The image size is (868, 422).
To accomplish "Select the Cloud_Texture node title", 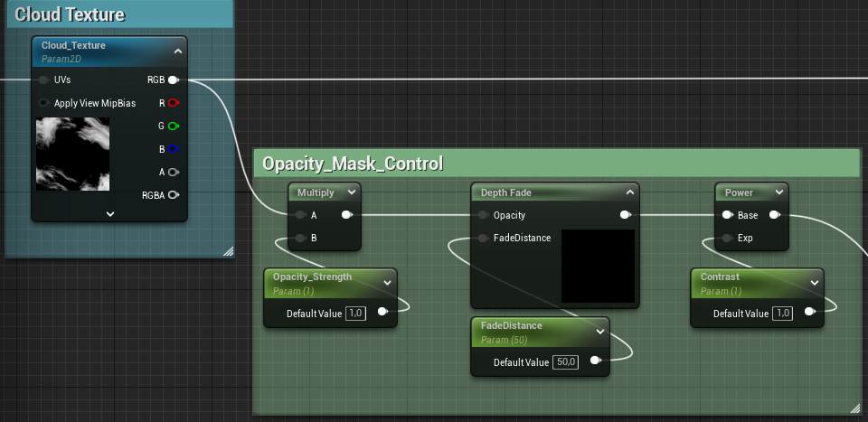I will click(73, 45).
